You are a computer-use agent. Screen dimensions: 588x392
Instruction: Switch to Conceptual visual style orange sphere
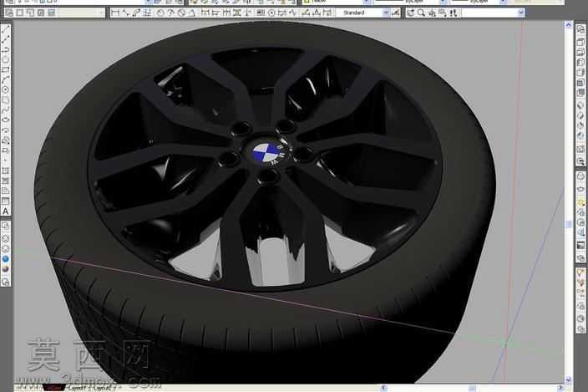6,269
